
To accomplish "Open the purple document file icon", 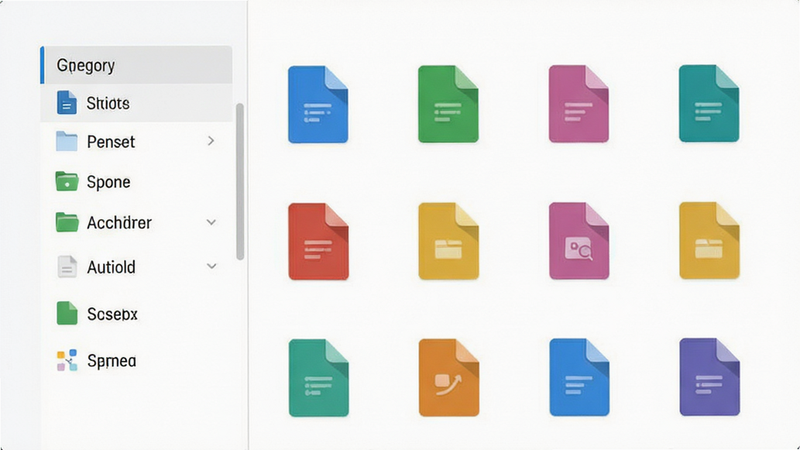I will click(x=709, y=377).
